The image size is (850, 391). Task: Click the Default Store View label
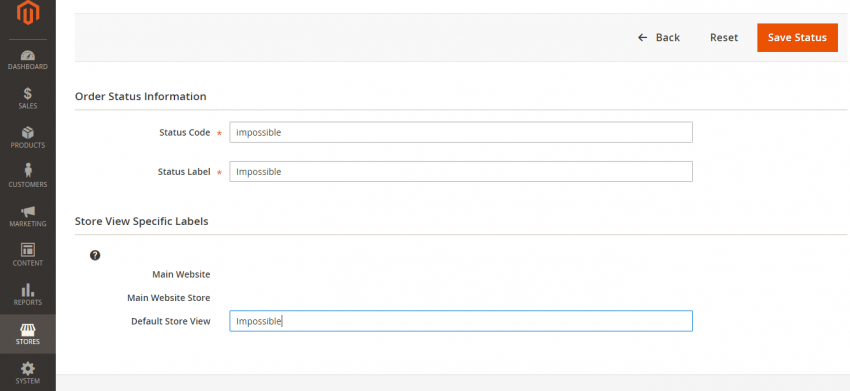click(x=171, y=321)
